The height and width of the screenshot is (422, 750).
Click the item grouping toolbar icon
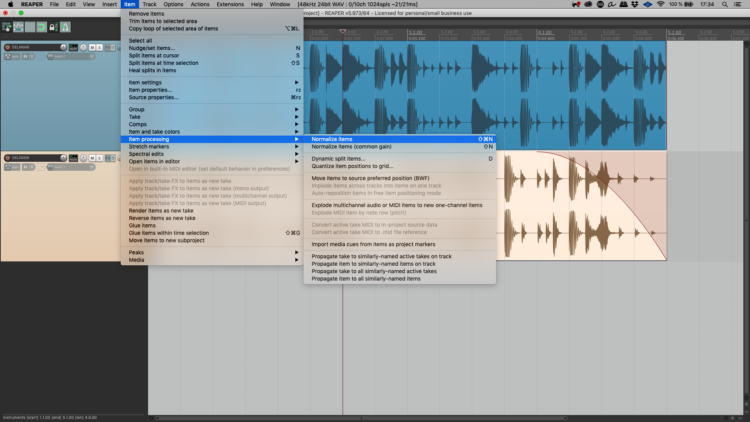(6, 27)
